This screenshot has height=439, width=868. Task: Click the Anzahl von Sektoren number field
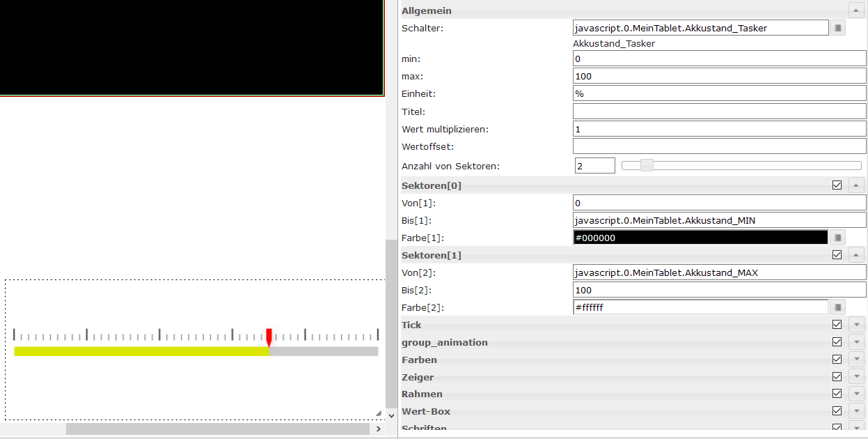click(595, 166)
